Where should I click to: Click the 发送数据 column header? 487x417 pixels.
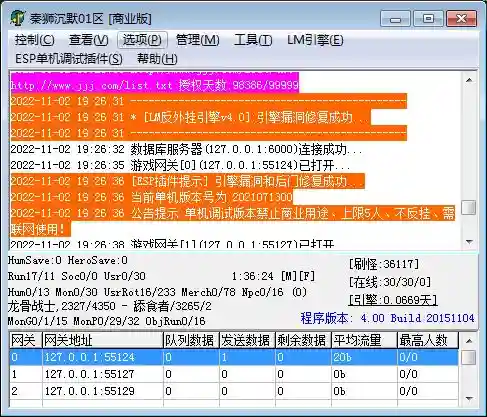click(x=247, y=340)
